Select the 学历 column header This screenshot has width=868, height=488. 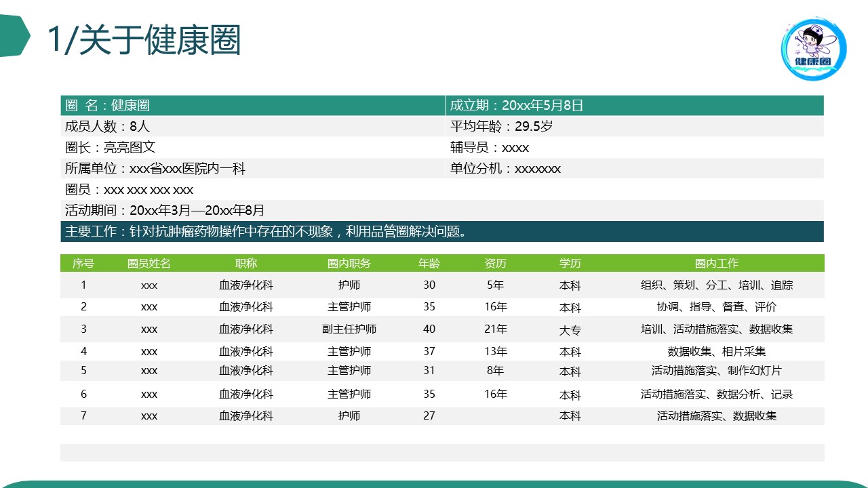point(570,264)
